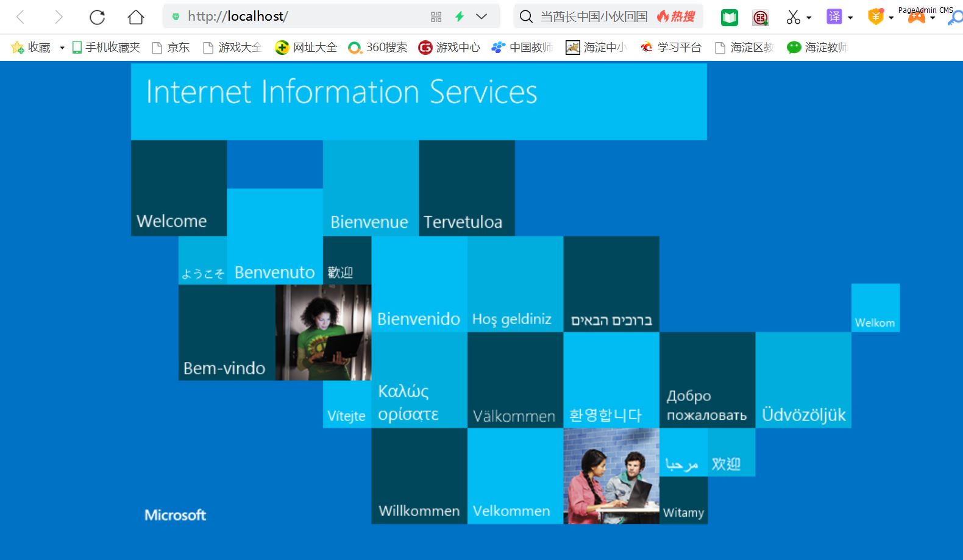
Task: Expand the 收藏 favorites dropdown arrow
Action: pyautogui.click(x=62, y=48)
